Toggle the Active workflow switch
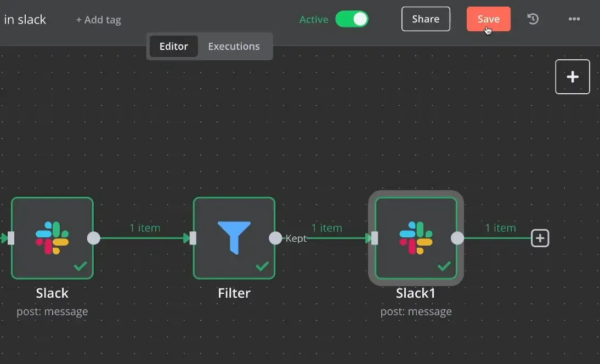The width and height of the screenshot is (600, 364). (x=352, y=19)
